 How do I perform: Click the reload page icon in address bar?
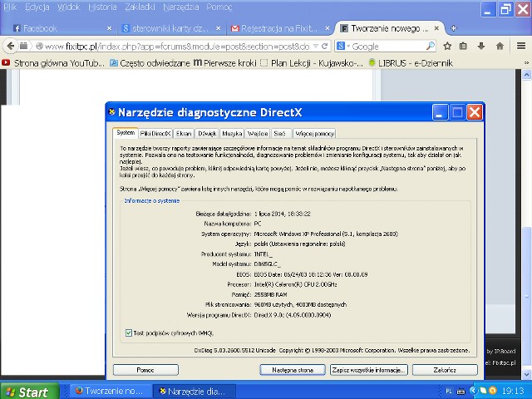(x=325, y=46)
